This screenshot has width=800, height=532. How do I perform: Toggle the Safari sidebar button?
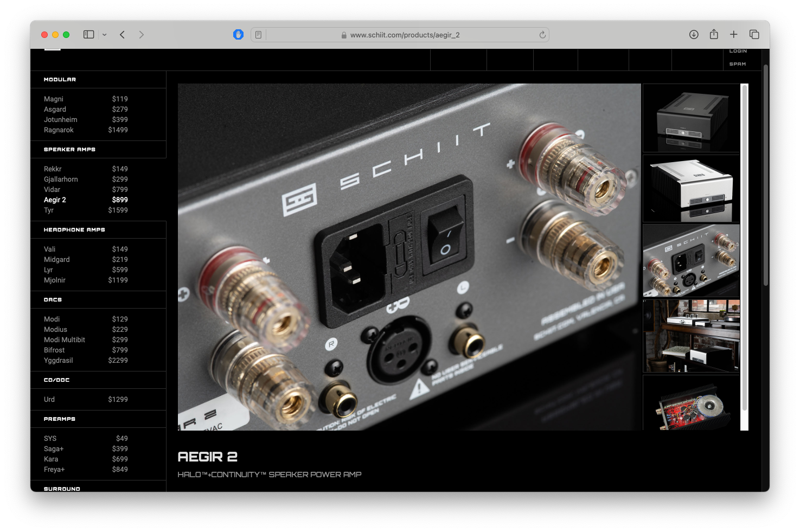88,35
